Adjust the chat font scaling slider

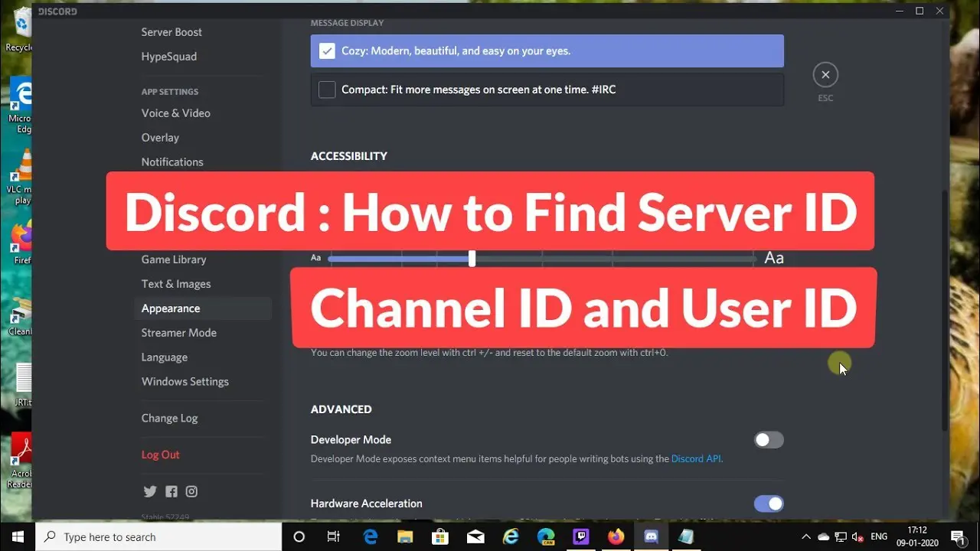472,259
